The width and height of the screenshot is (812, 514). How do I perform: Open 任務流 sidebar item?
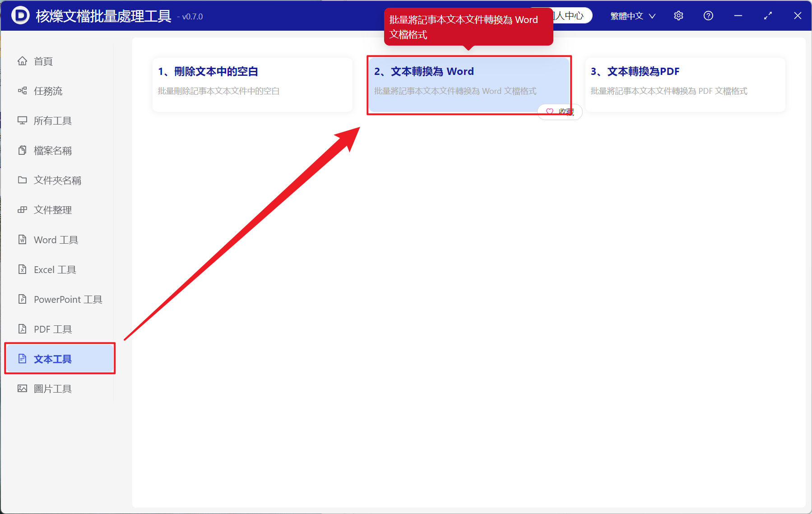tap(59, 91)
